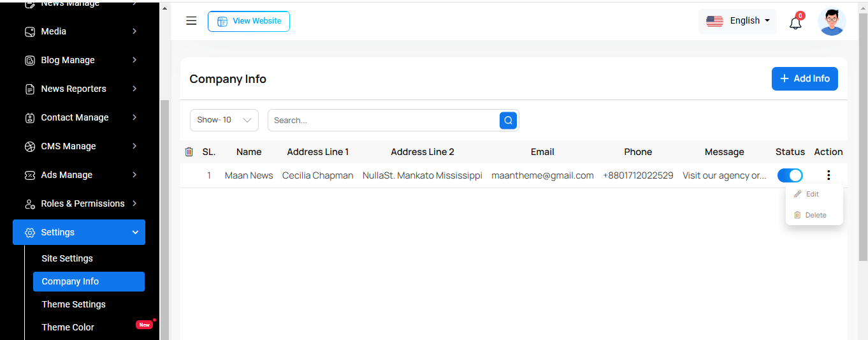Image resolution: width=868 pixels, height=340 pixels.
Task: Open the notifications bell
Action: tap(795, 23)
